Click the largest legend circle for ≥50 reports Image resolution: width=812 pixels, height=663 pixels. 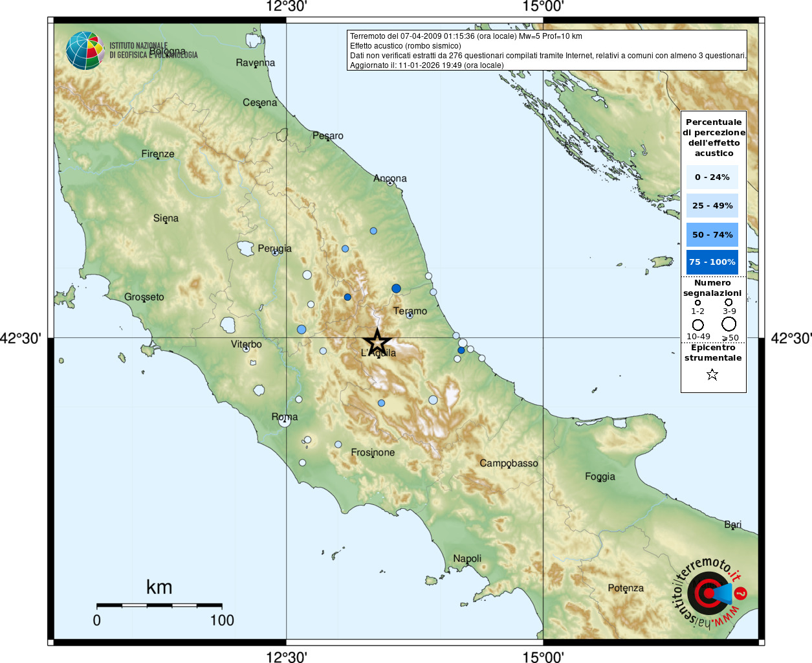point(729,324)
